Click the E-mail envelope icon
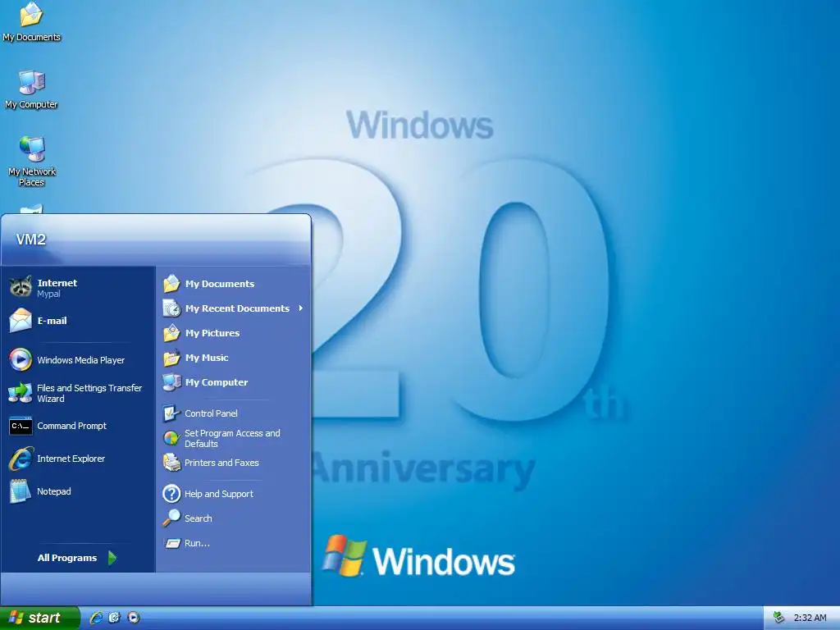840x630 pixels. [21, 321]
